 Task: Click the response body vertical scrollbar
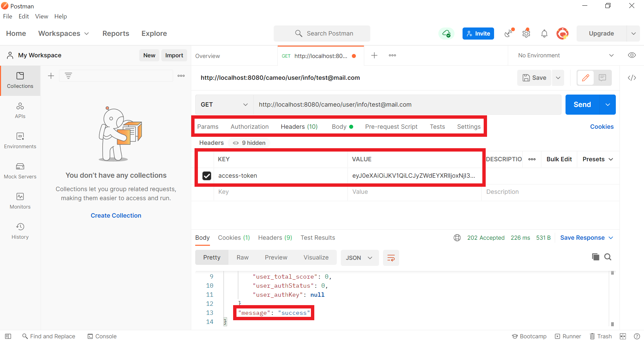[612, 298]
